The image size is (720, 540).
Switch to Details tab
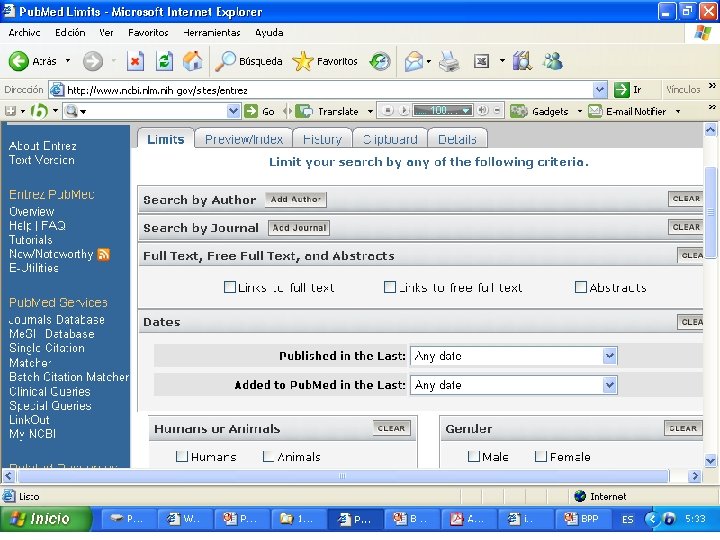457,139
